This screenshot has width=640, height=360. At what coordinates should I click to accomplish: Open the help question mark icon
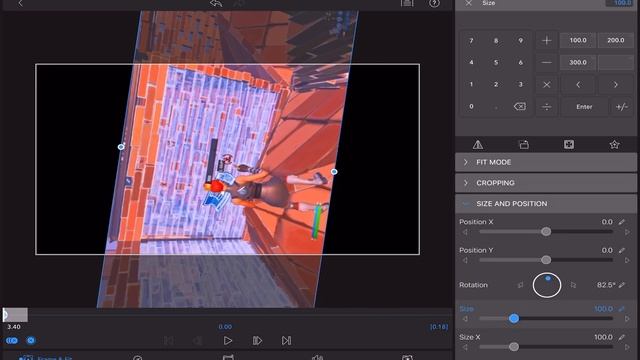click(434, 3)
